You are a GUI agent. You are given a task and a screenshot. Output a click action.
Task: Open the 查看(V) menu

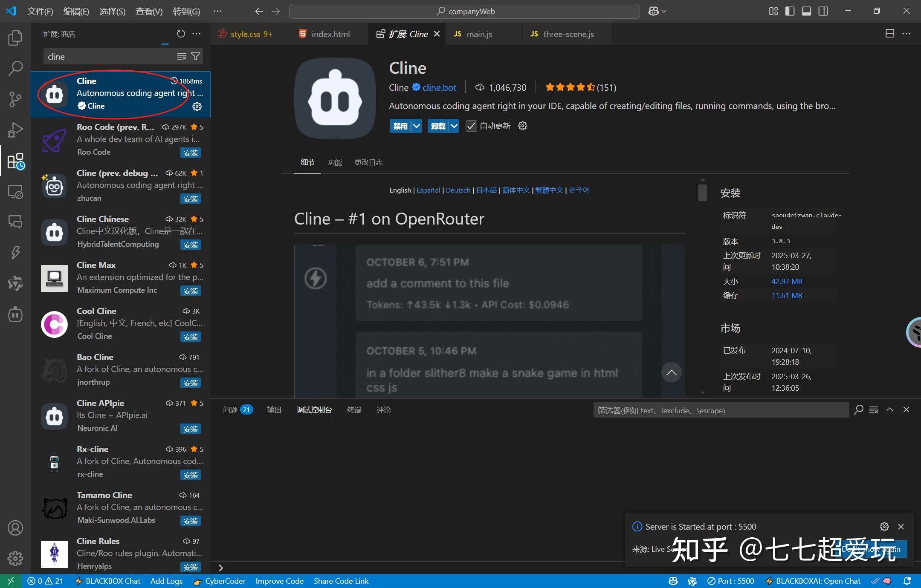(x=149, y=11)
